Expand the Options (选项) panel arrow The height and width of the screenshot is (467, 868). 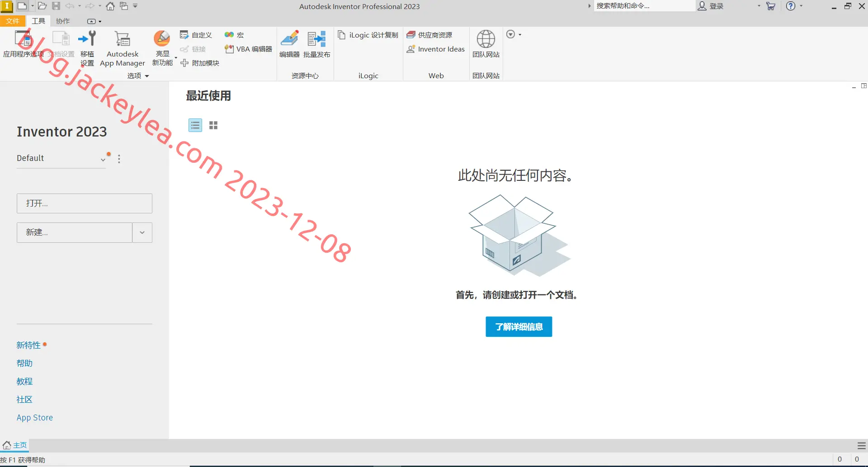click(x=147, y=76)
